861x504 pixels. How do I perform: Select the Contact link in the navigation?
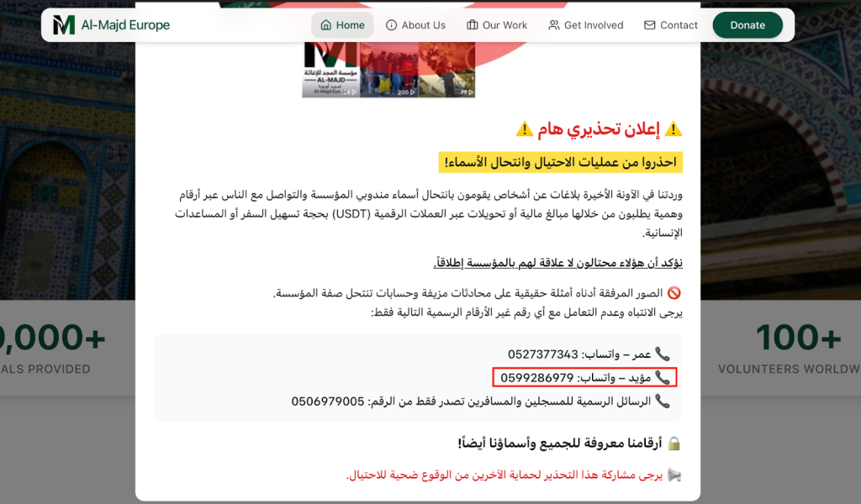coord(679,25)
